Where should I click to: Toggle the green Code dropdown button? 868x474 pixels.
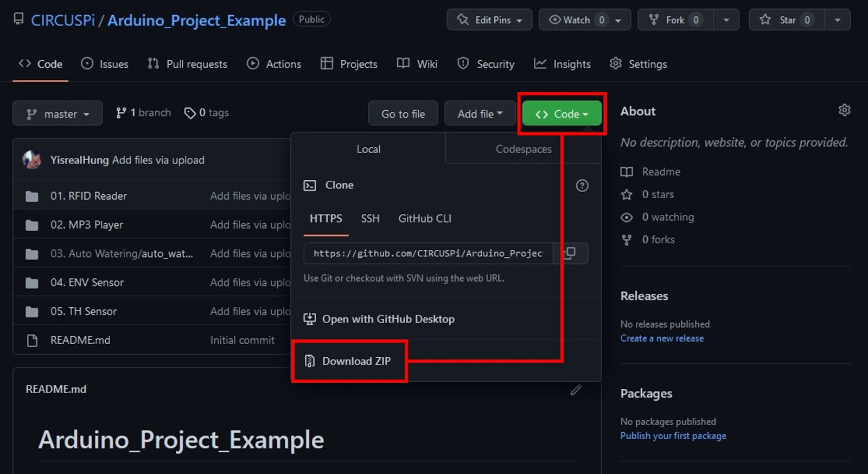(562, 113)
